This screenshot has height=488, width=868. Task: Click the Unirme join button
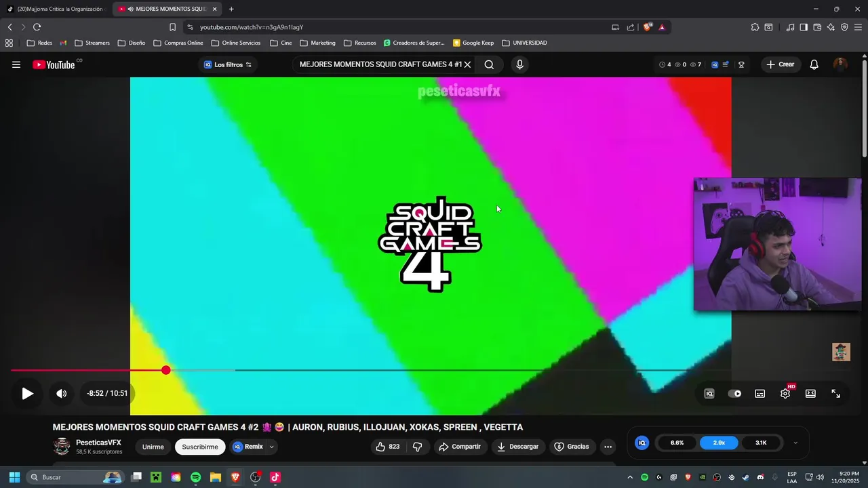(x=153, y=447)
